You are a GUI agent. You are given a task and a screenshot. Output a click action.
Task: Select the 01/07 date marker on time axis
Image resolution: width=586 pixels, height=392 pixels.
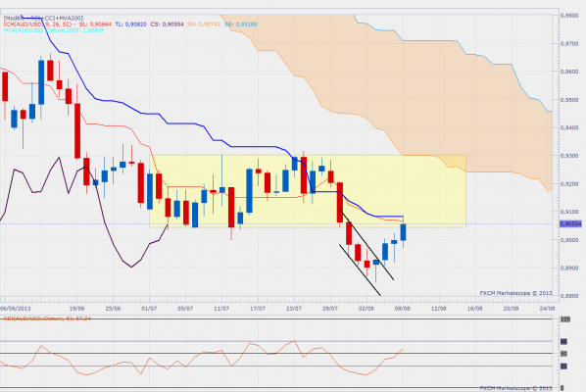pyautogui.click(x=149, y=309)
